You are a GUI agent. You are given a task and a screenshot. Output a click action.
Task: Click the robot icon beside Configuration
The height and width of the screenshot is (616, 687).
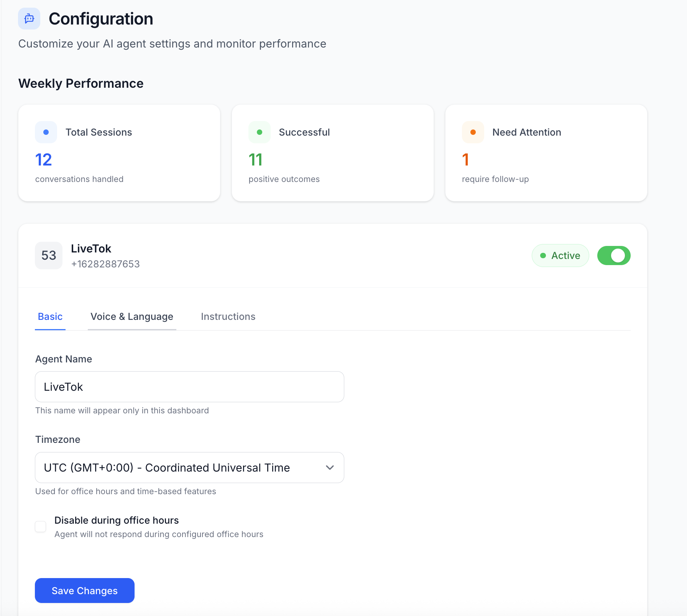point(29,18)
